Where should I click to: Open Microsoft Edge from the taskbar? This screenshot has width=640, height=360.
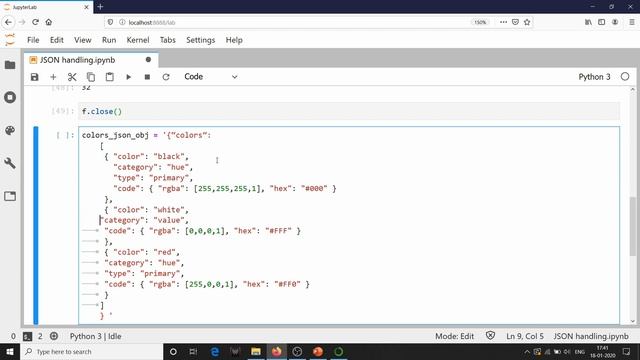pos(214,351)
